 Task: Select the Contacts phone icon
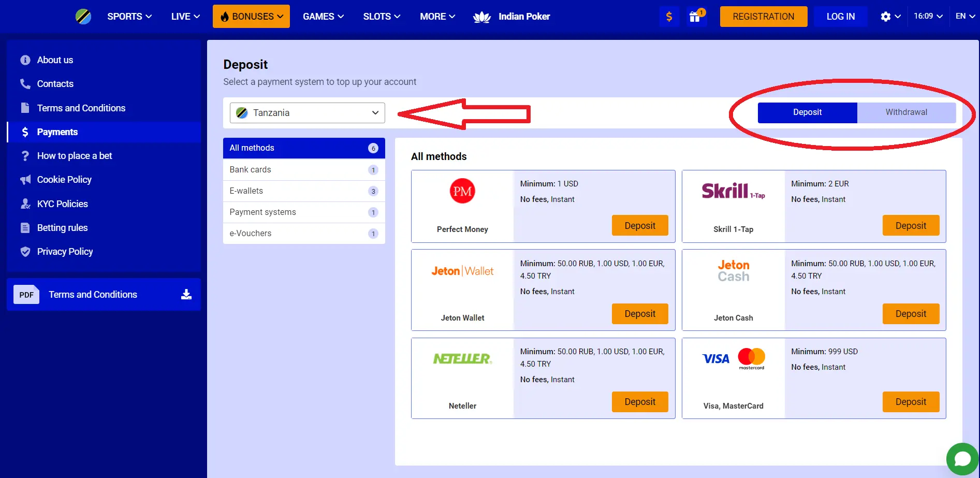pyautogui.click(x=25, y=84)
